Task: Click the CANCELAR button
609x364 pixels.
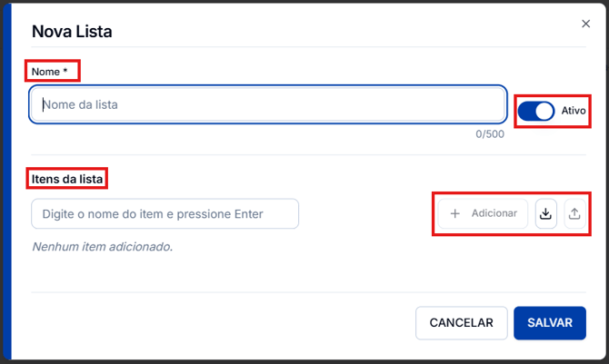Action: pyautogui.click(x=462, y=323)
